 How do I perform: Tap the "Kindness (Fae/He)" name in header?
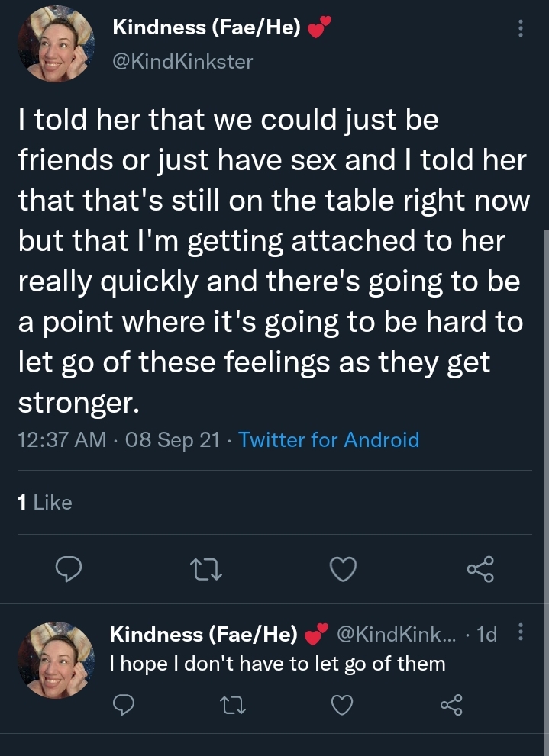click(x=206, y=27)
